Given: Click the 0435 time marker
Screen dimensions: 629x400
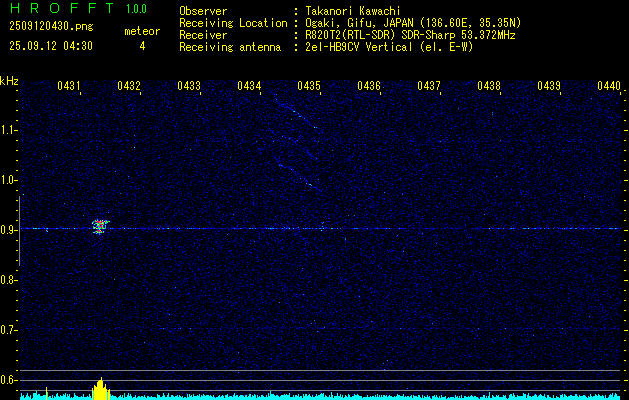Looking at the screenshot, I should [x=309, y=86].
